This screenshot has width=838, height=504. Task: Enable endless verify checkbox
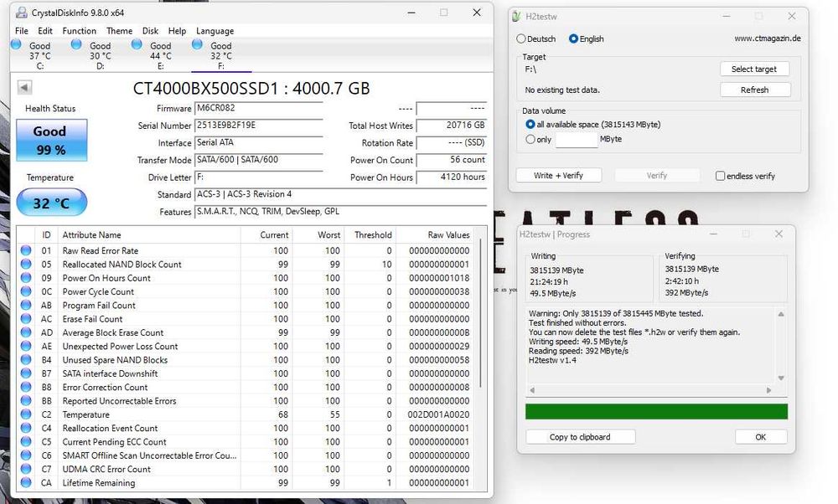[721, 176]
